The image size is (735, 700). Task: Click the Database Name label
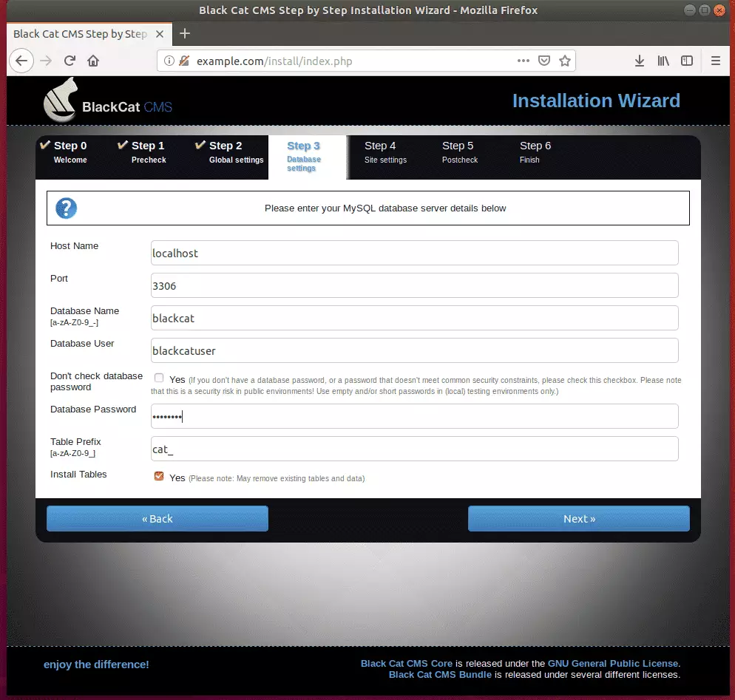pos(84,311)
